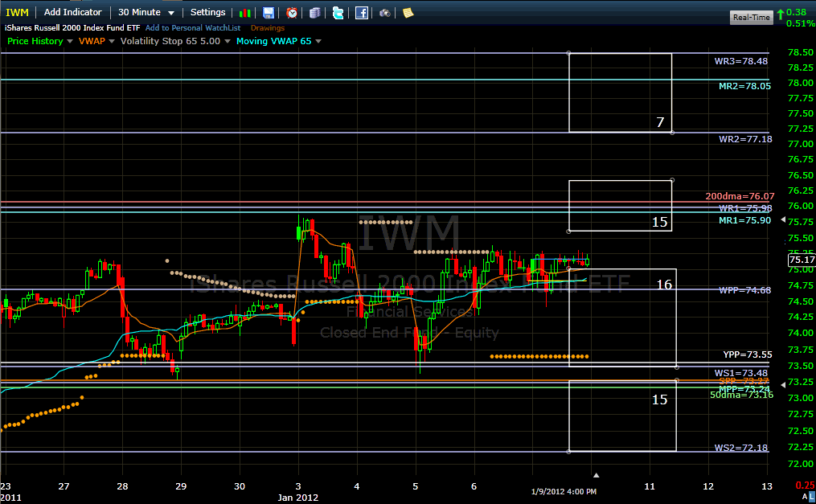This screenshot has width=816, height=504.
Task: Open the yellow sticky note icon
Action: 408,13
